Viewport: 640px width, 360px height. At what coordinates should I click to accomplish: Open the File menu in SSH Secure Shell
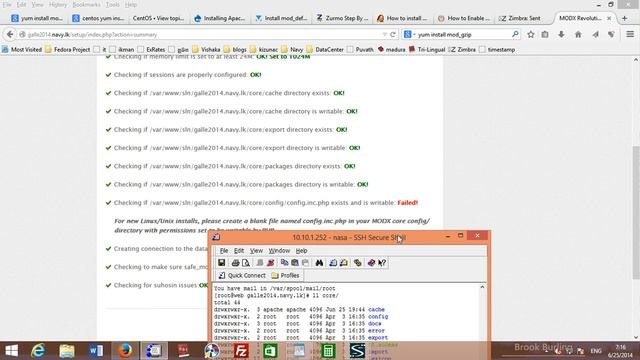(x=224, y=251)
